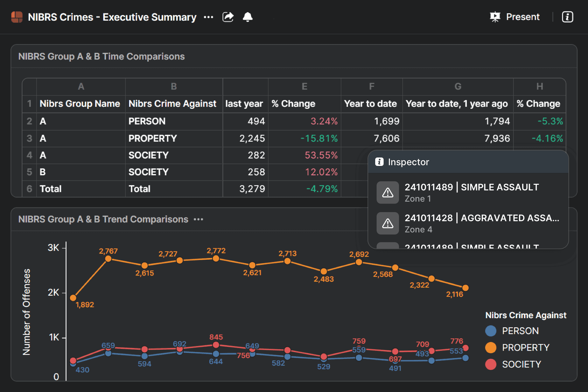The image size is (588, 392).
Task: Click the Present button
Action: point(515,17)
